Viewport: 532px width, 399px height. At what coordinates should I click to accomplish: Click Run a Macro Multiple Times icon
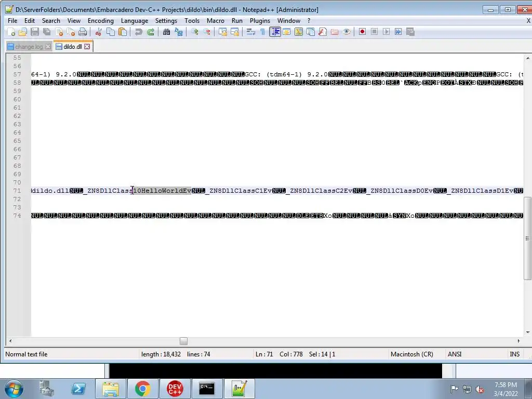(398, 32)
